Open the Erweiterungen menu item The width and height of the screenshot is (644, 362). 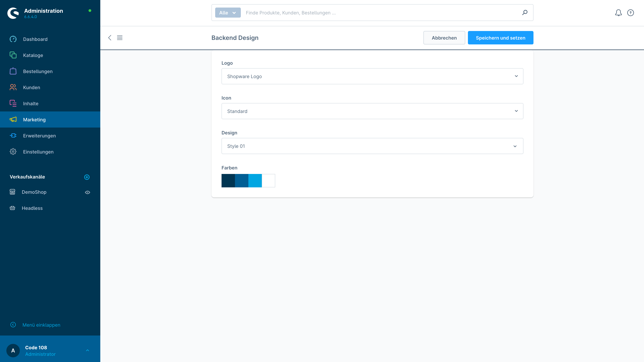[x=50, y=136]
